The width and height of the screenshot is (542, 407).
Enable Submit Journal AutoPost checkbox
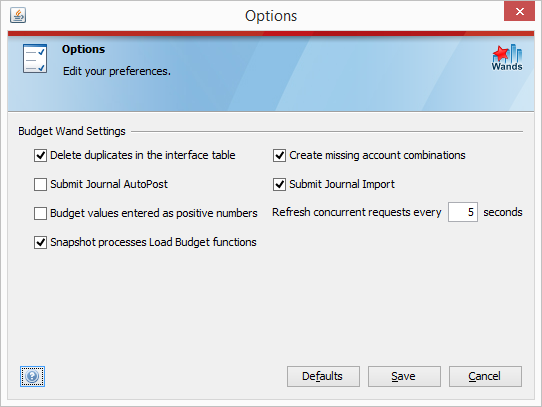pos(40,184)
